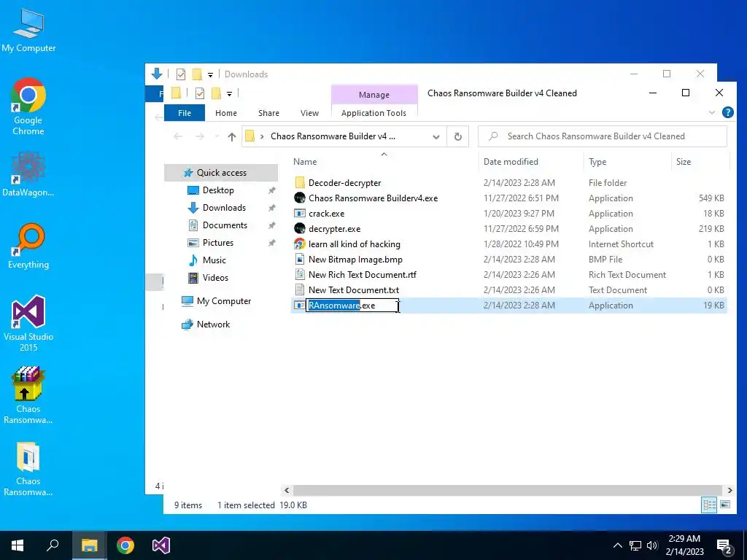Launch Google Chrome from the desktop shortcut
747x560 pixels.
28,106
